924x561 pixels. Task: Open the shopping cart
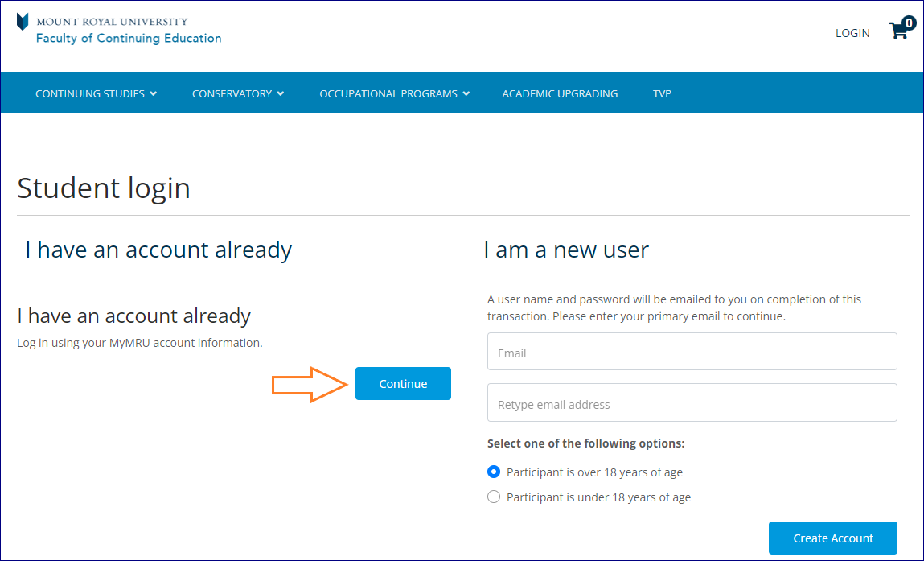pyautogui.click(x=897, y=32)
